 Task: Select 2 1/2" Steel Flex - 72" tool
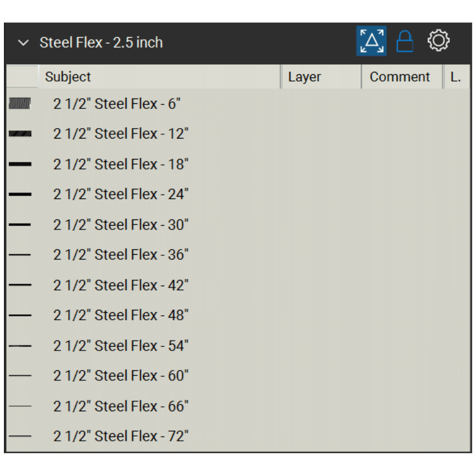[121, 436]
